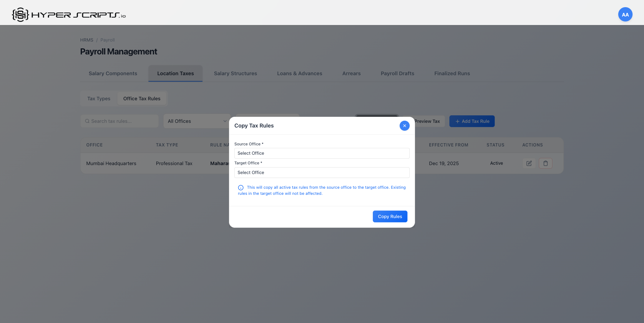Expand the All Offices filter dropdown

pos(197,121)
